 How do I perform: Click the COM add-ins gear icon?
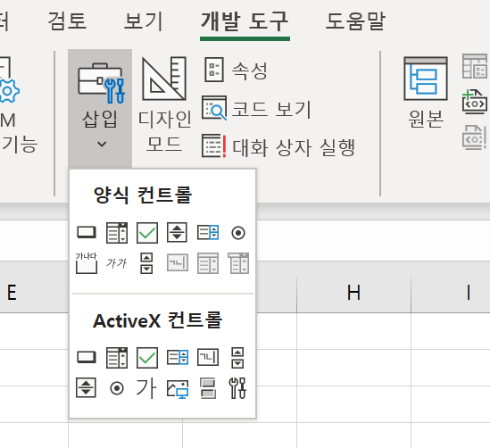click(x=10, y=91)
